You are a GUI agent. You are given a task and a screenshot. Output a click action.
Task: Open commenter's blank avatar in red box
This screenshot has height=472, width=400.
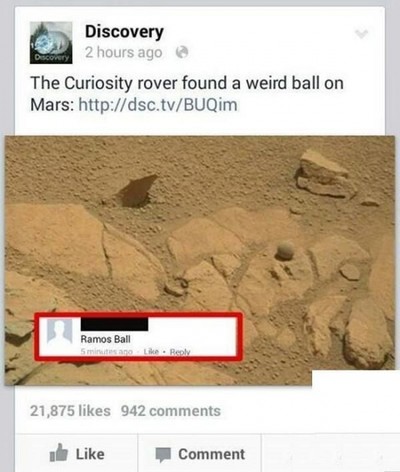[x=60, y=331]
